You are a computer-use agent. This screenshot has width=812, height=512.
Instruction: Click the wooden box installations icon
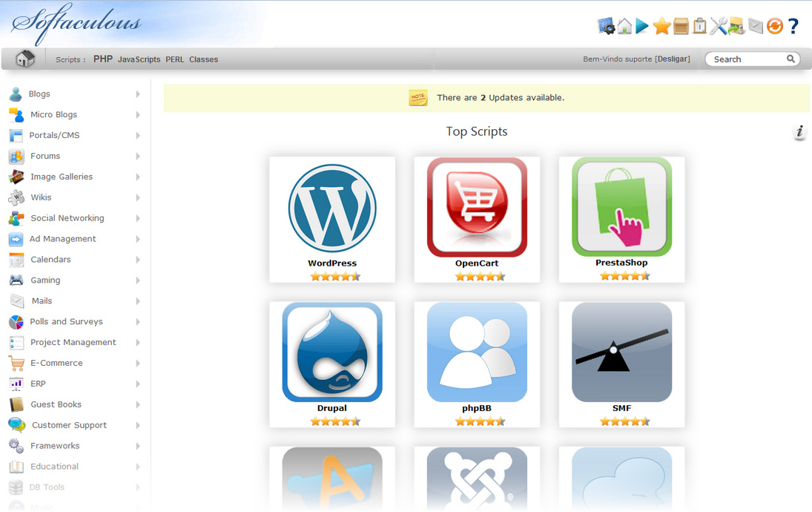[x=681, y=27]
